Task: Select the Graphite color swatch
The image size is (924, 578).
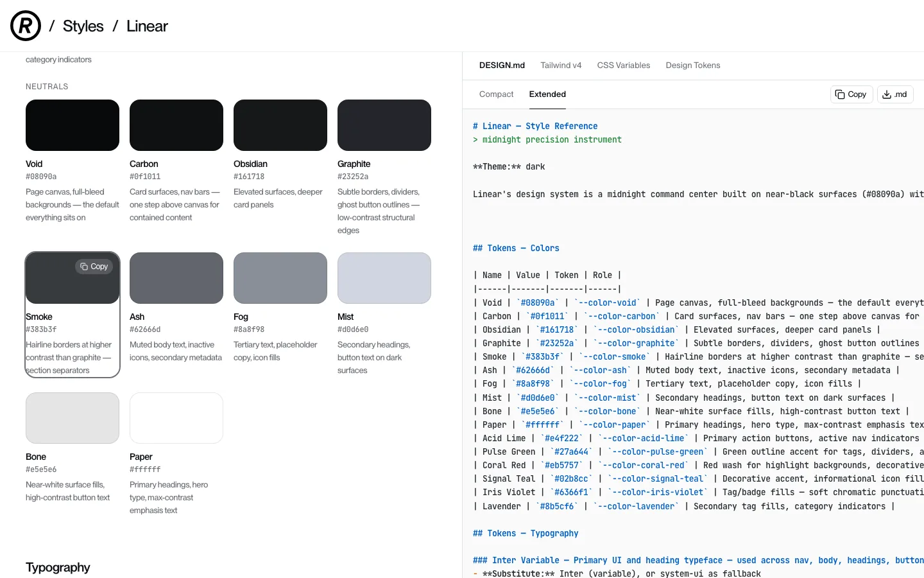Action: tap(384, 125)
